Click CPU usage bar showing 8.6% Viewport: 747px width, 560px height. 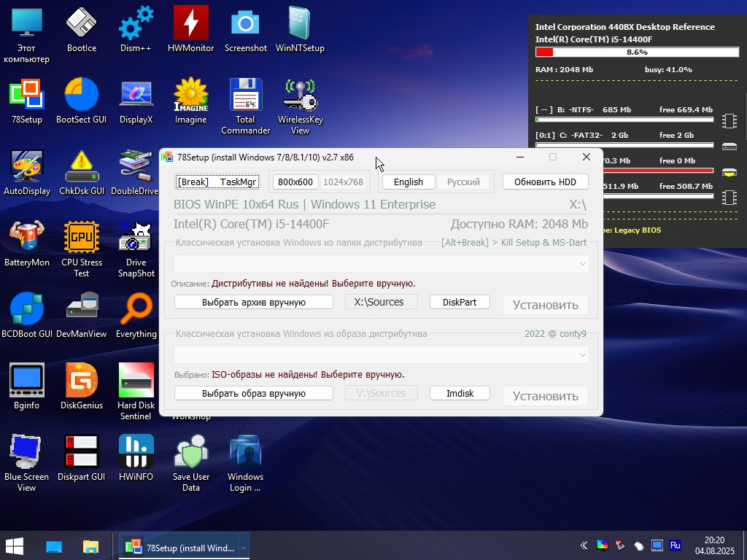coord(637,52)
